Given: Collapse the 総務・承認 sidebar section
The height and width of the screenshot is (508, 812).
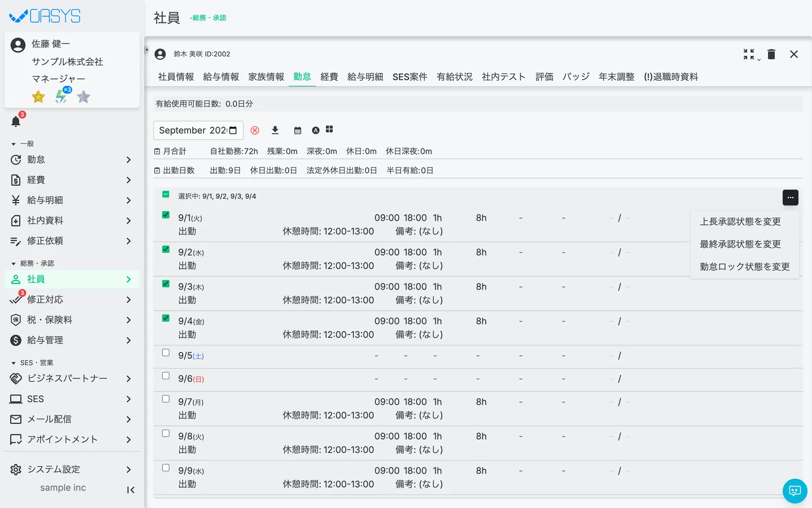Looking at the screenshot, I should click(33, 264).
